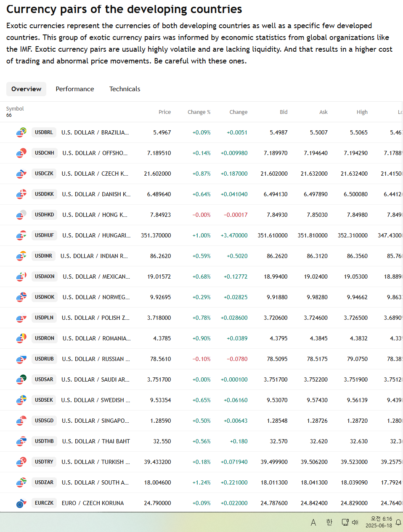403x532 pixels.
Task: Open taskbar clock showing 2025-06-18
Action: pyautogui.click(x=379, y=522)
